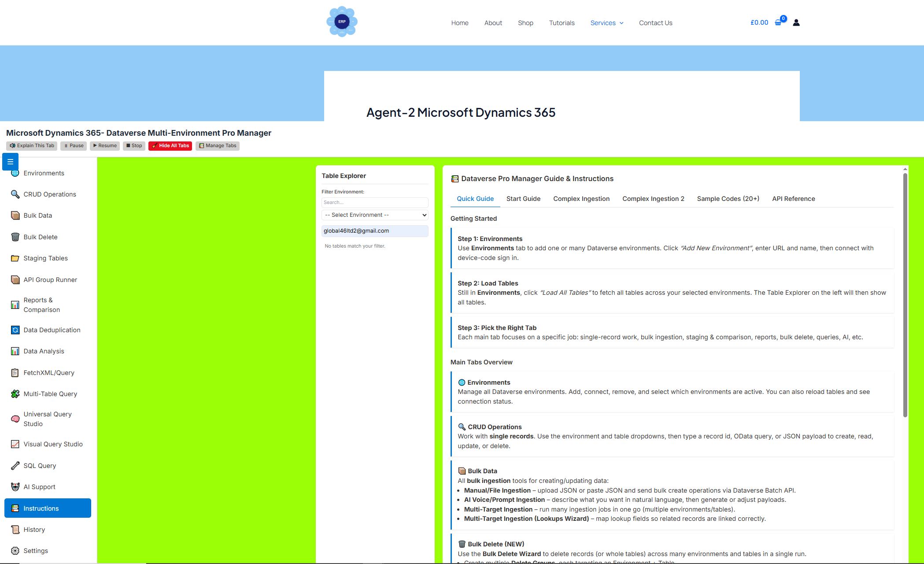Open Universal Query Studio
Screen dimensions: 924x564
click(x=47, y=419)
